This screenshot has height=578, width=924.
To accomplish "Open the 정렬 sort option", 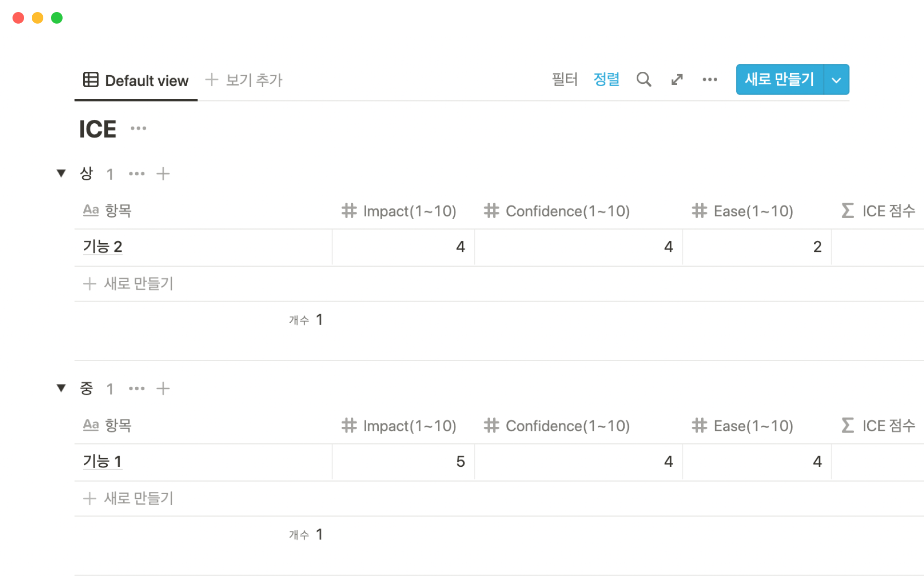I will (x=606, y=79).
